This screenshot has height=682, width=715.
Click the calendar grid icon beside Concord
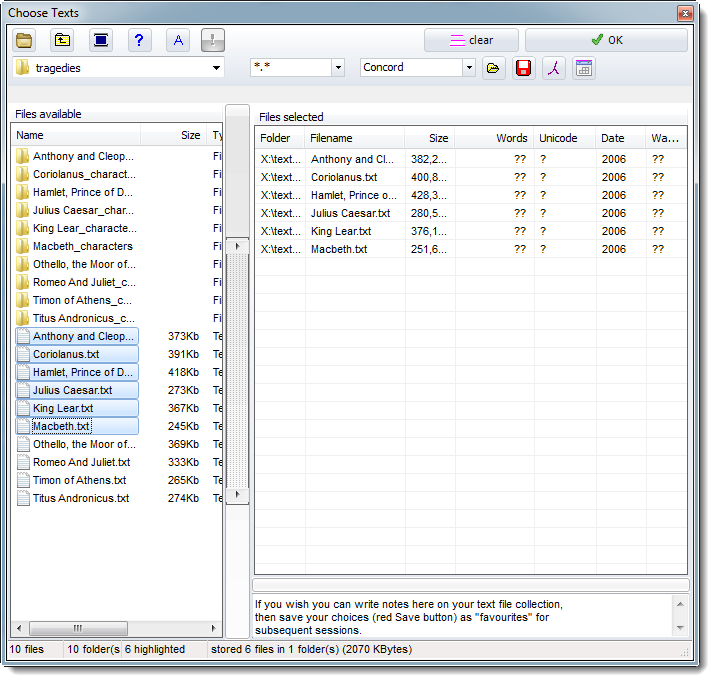[584, 68]
